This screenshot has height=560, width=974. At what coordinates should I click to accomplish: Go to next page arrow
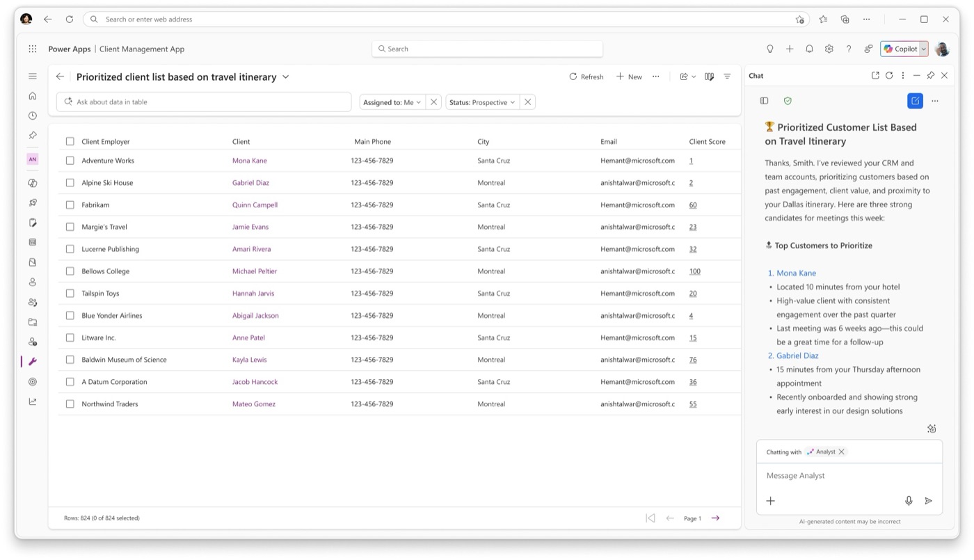point(715,518)
